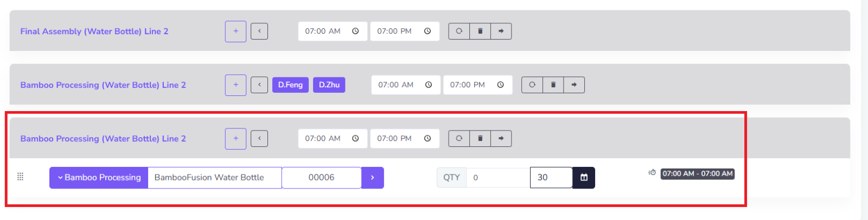Select the D.Zhu operator tag
This screenshot has height=220, width=868.
(329, 85)
